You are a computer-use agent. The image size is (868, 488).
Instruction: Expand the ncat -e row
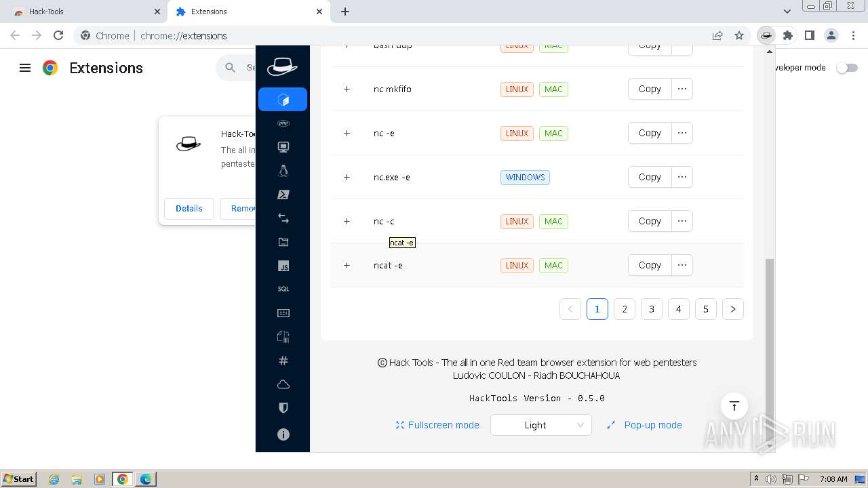pyautogui.click(x=347, y=265)
